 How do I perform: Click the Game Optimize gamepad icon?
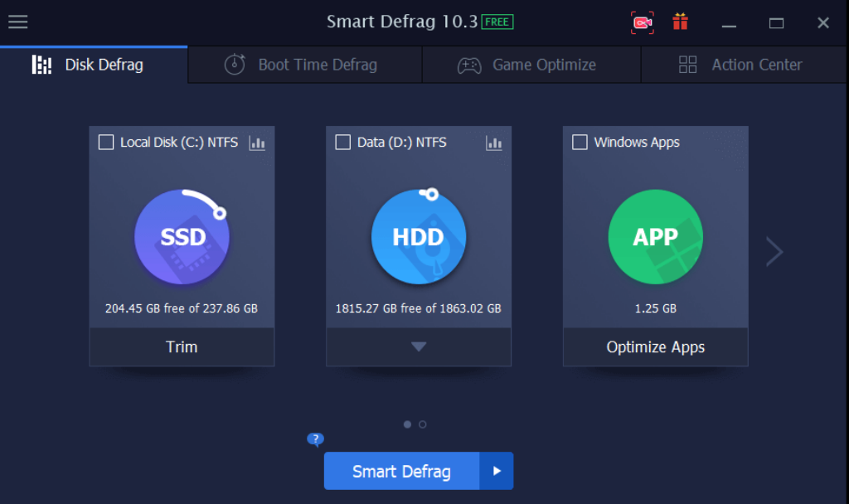coord(469,65)
